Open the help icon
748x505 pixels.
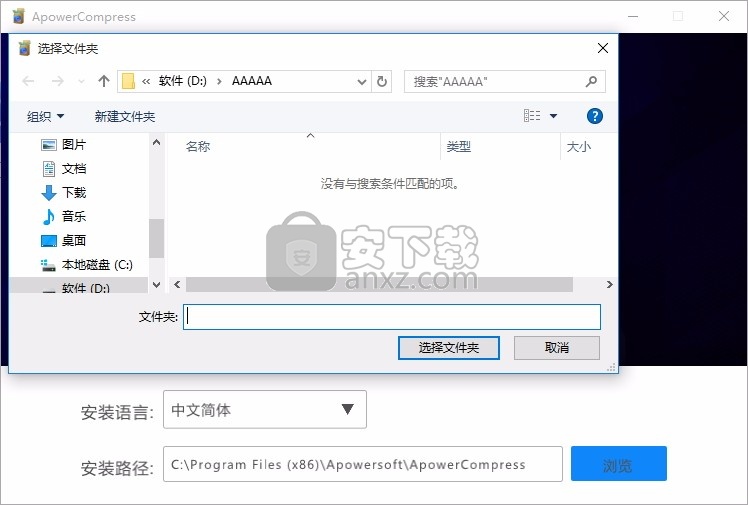594,116
